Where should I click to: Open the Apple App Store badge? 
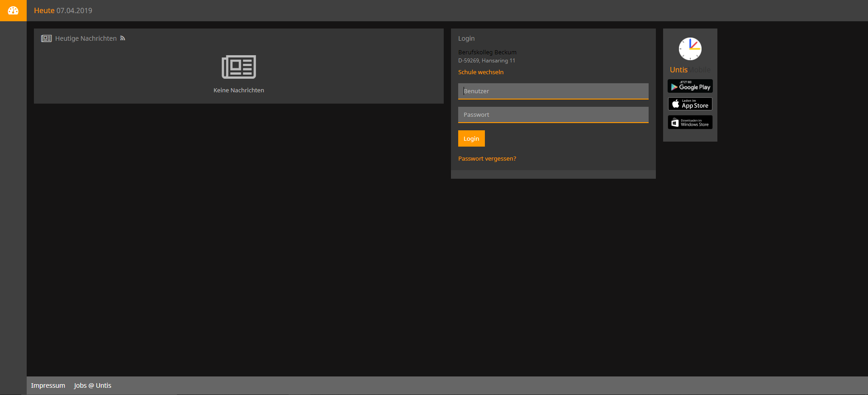pyautogui.click(x=690, y=104)
